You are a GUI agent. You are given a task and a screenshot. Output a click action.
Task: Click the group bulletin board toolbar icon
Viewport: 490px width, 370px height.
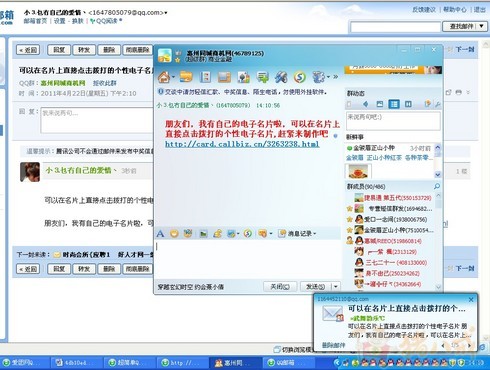(x=205, y=77)
